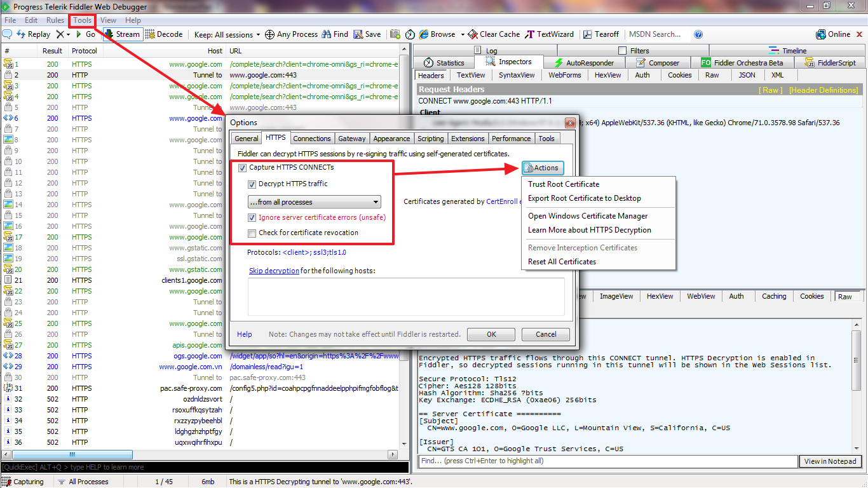Open the Browse dropdown arrow

click(463, 34)
